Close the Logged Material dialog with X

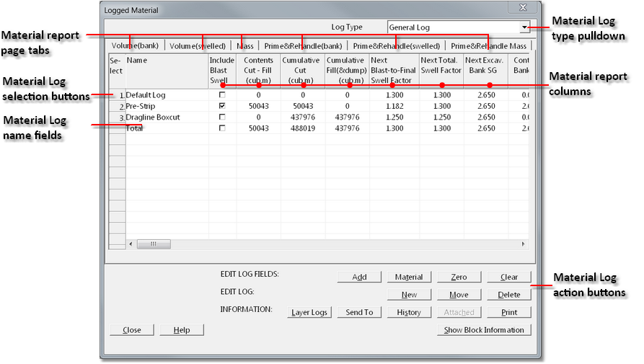(523, 7)
